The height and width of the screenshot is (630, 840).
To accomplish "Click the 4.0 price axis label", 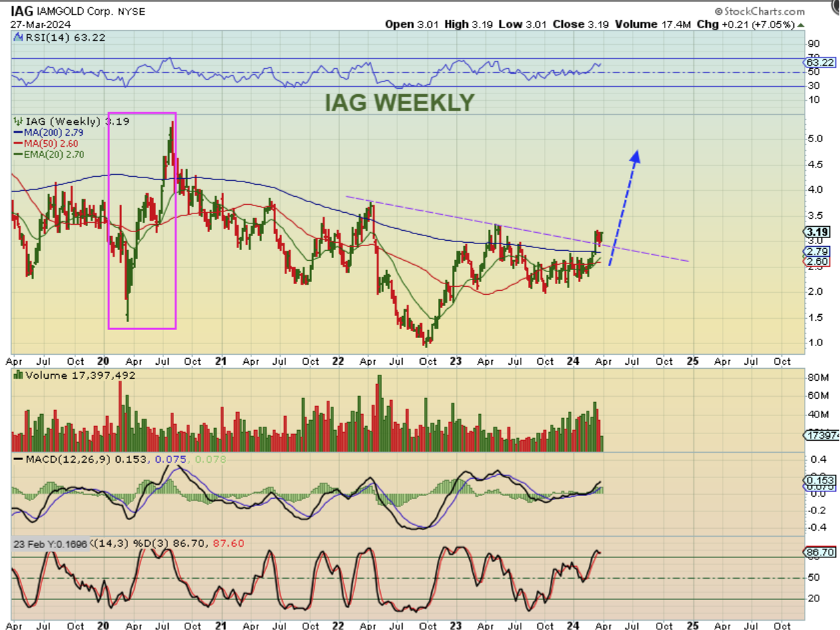I will click(x=814, y=189).
